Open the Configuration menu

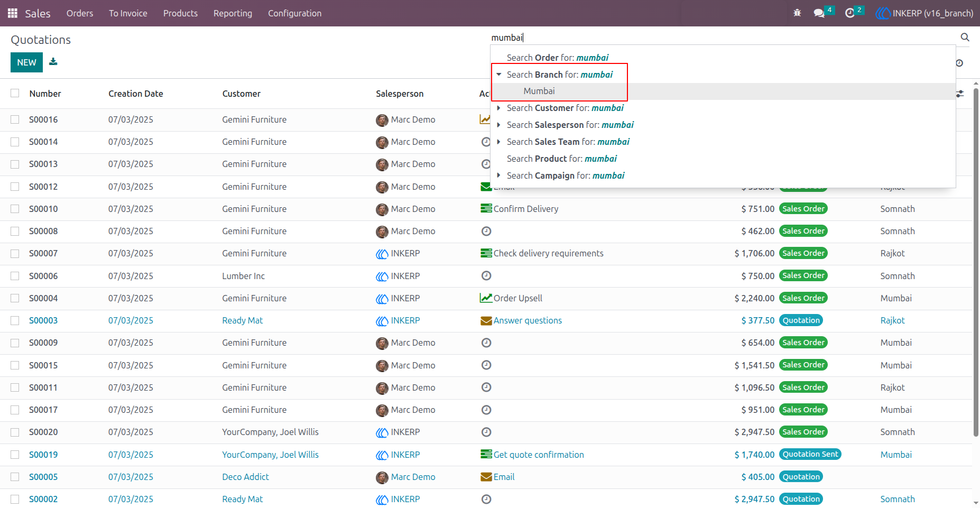294,13
